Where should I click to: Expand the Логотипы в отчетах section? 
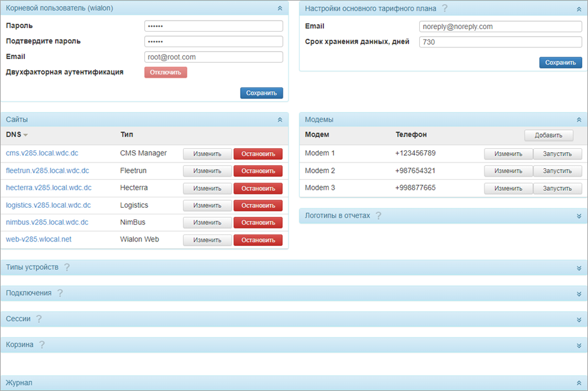pyautogui.click(x=579, y=216)
